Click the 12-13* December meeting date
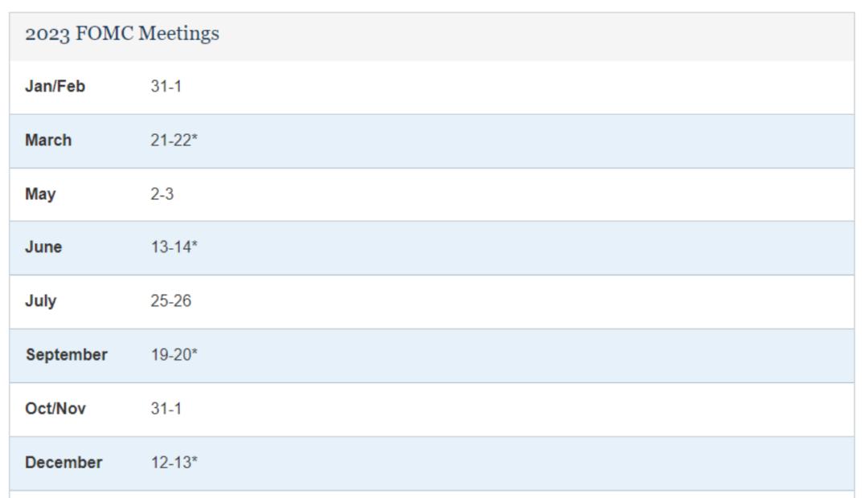The height and width of the screenshot is (498, 868). [x=174, y=463]
